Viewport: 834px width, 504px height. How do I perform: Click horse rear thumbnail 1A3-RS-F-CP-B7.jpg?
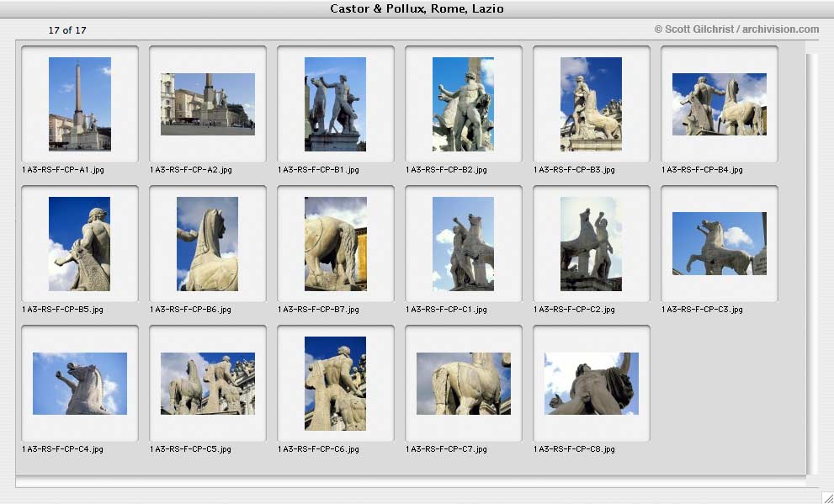point(336,244)
